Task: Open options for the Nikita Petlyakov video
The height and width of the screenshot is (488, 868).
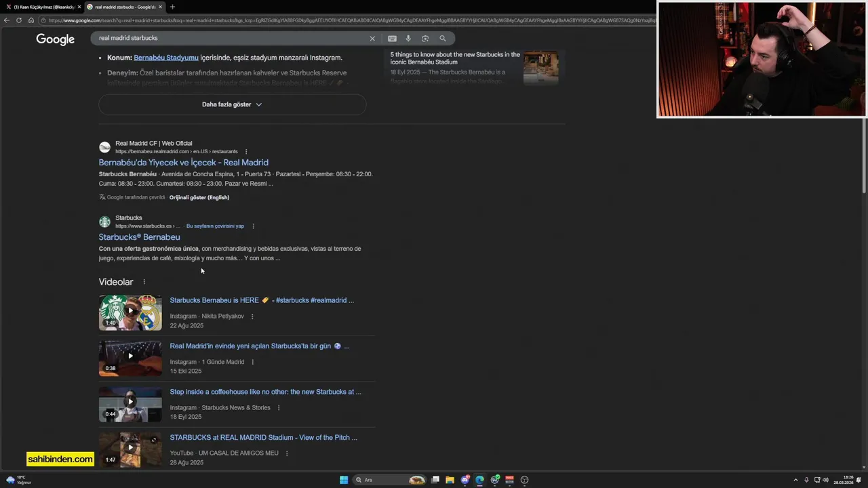Action: pyautogui.click(x=252, y=317)
